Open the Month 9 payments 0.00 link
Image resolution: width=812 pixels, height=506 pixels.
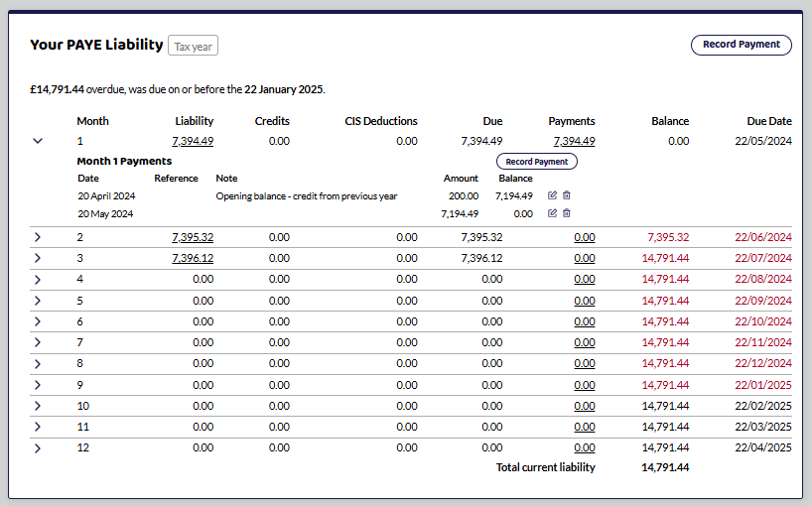click(x=585, y=385)
